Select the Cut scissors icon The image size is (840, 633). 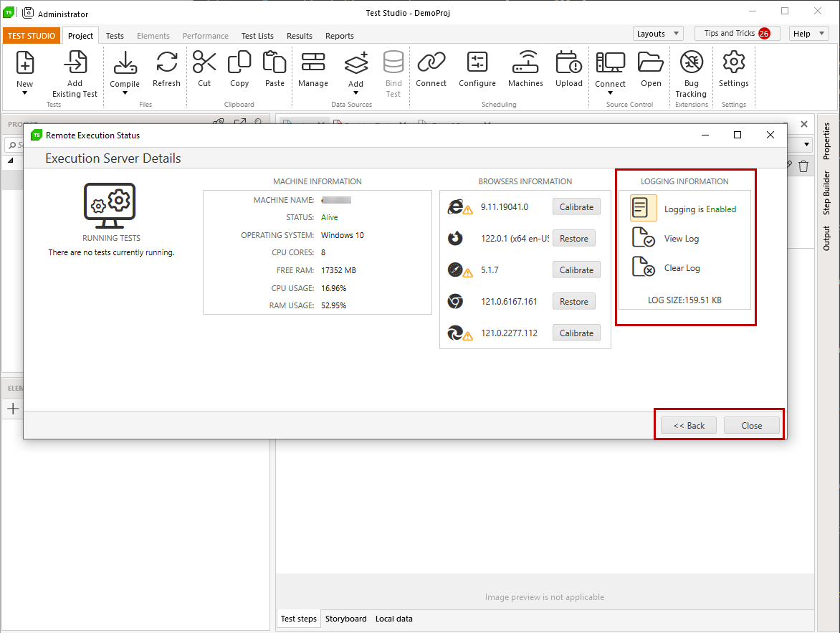(x=204, y=62)
